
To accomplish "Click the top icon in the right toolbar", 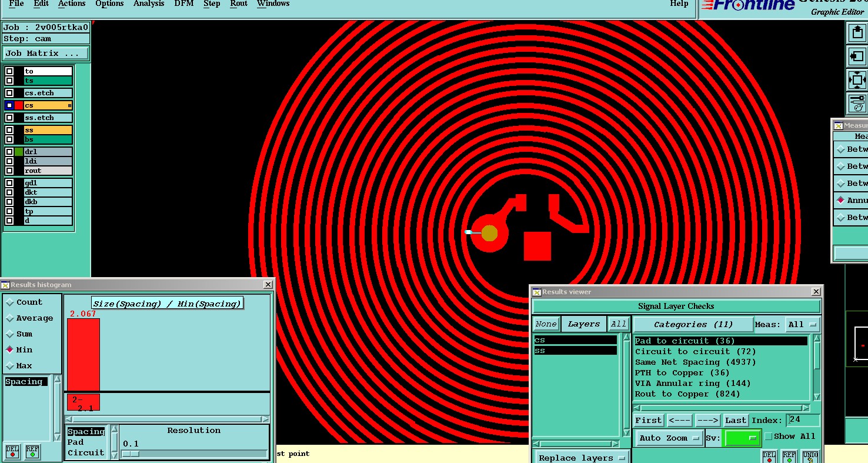I will (857, 33).
